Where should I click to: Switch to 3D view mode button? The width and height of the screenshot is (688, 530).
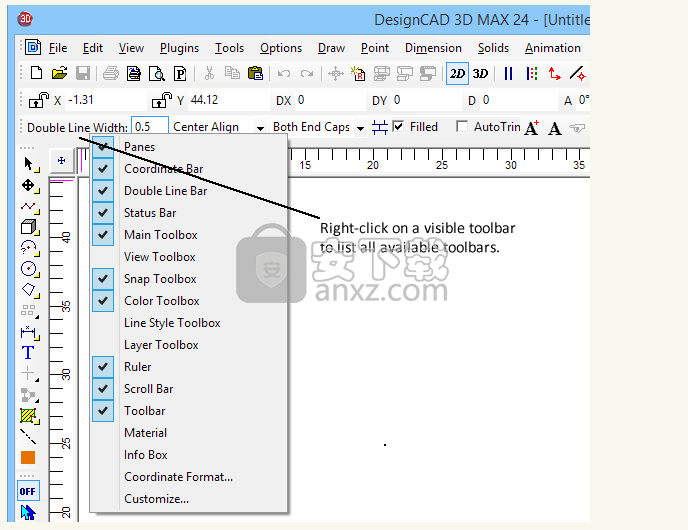pyautogui.click(x=481, y=73)
